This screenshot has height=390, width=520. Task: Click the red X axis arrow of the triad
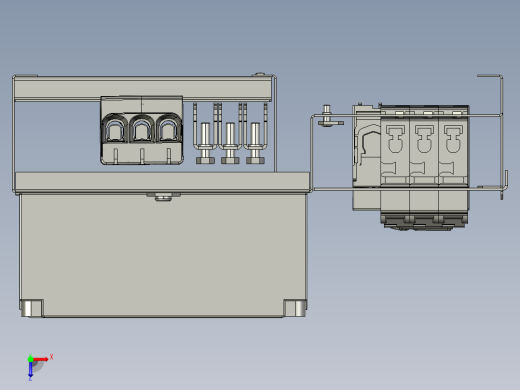41,359
